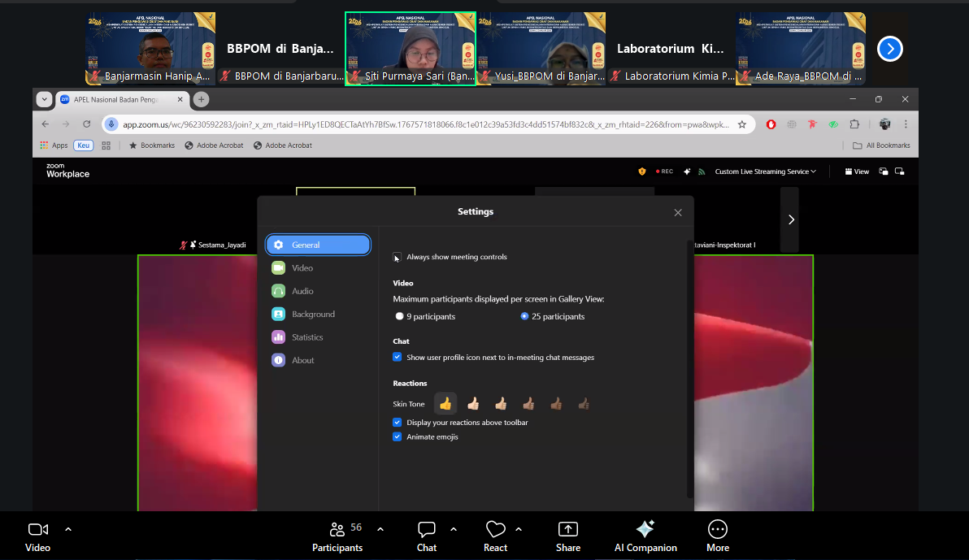Click the View button in header

tap(857, 171)
